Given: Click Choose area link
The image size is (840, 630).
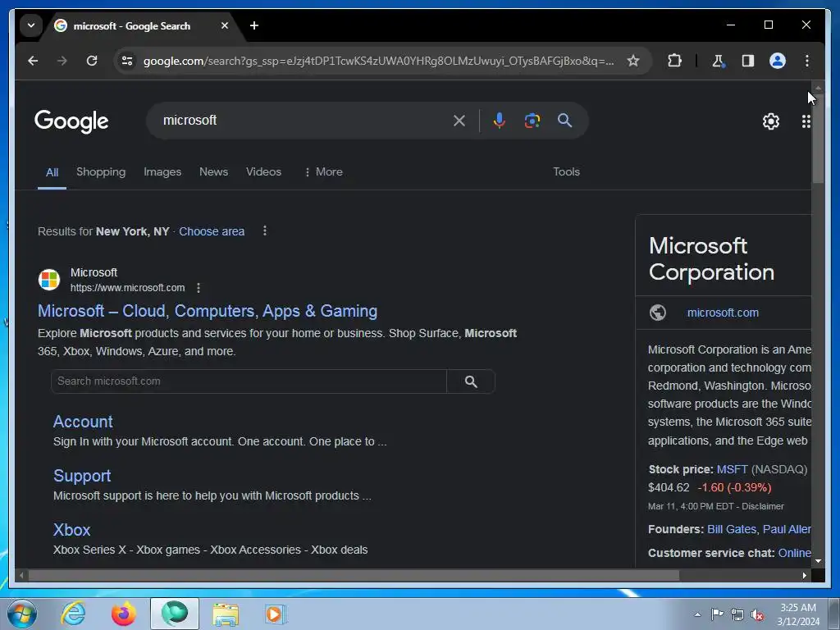Looking at the screenshot, I should pyautogui.click(x=212, y=231).
